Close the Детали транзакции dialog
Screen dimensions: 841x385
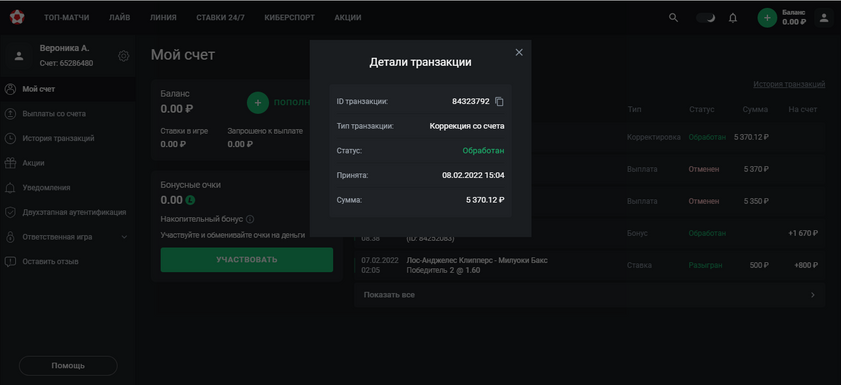point(519,52)
